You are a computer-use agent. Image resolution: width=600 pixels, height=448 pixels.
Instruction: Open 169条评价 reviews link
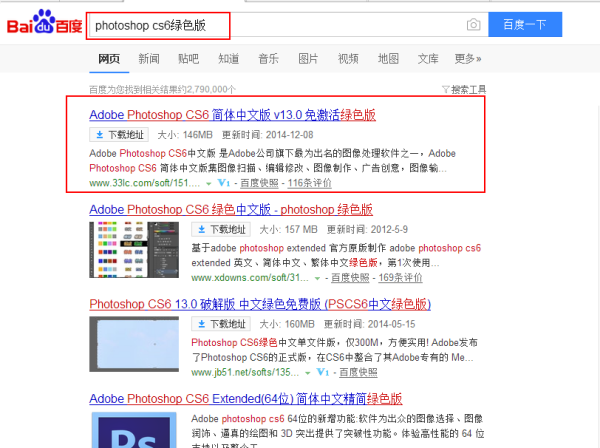click(401, 278)
